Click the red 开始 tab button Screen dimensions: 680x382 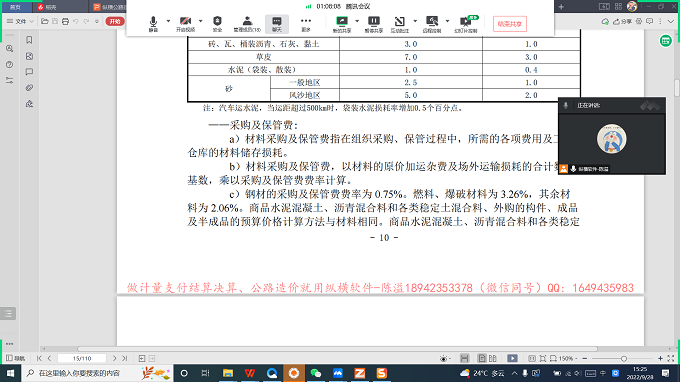coord(115,21)
